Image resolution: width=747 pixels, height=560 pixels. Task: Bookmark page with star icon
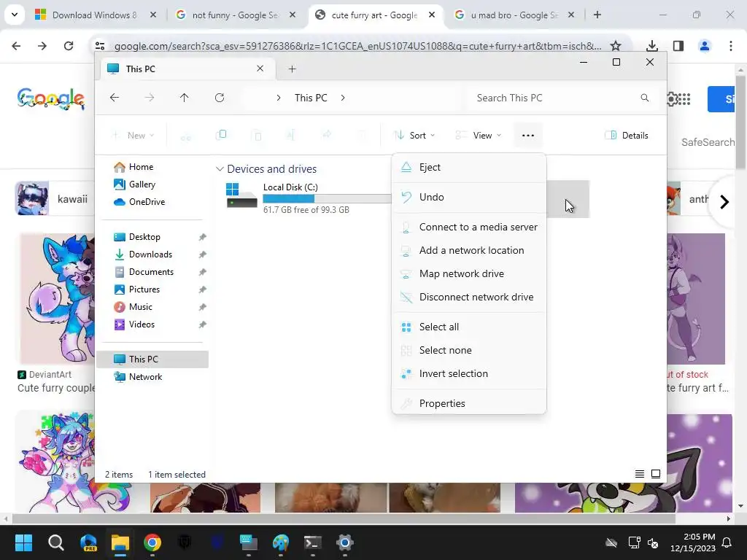[616, 46]
